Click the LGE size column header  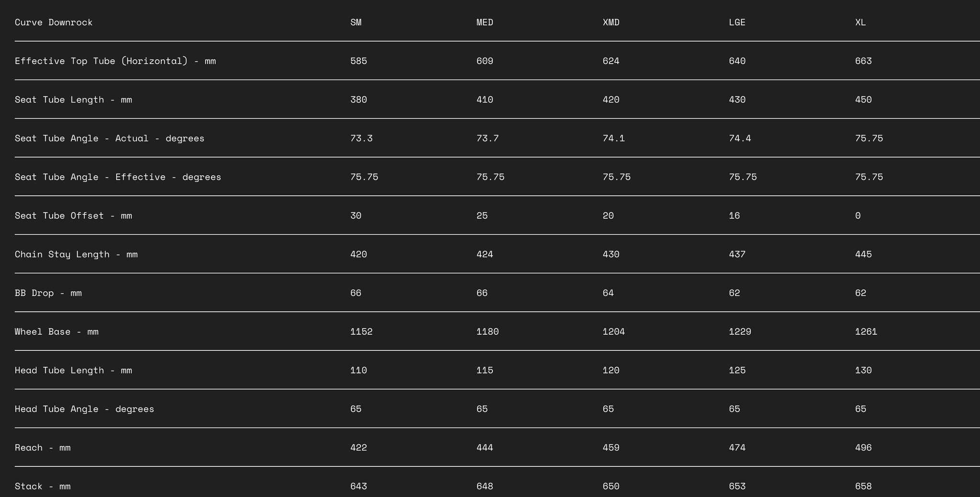pyautogui.click(x=737, y=23)
